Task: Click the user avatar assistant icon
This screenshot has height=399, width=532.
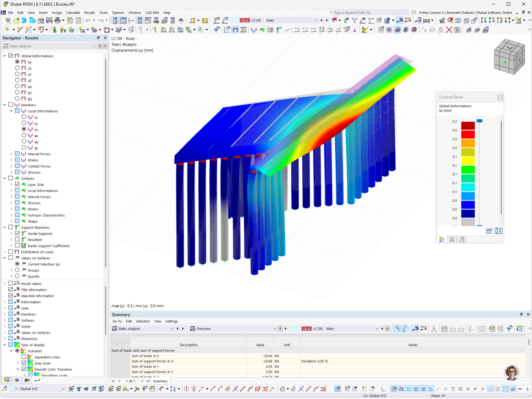Action: (x=512, y=373)
